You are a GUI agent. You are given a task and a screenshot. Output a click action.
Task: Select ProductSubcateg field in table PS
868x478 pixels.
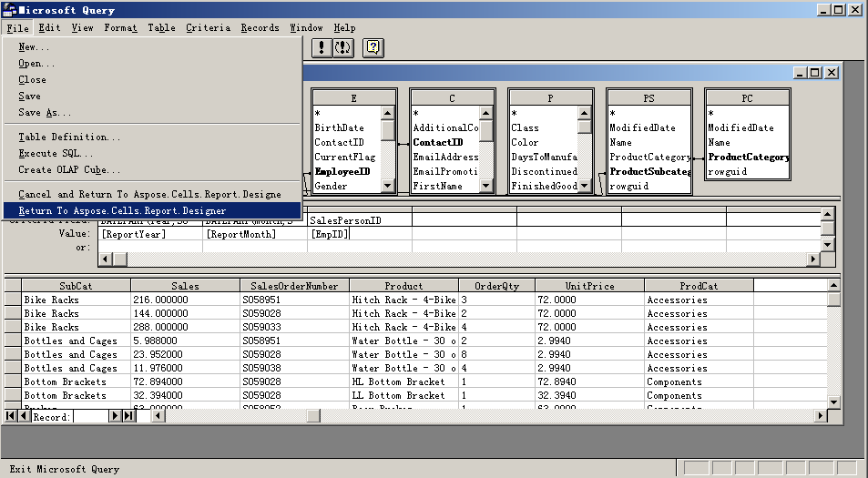[650, 171]
